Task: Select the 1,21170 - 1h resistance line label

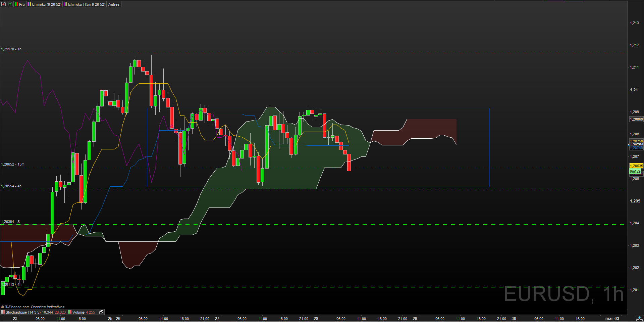Action: pos(11,49)
